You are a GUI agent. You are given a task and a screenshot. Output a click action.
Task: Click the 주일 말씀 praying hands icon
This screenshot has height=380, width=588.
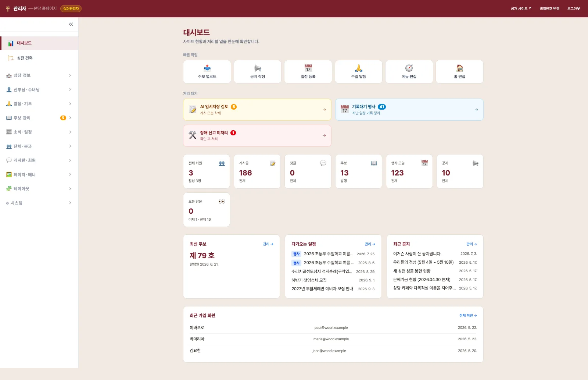(359, 68)
